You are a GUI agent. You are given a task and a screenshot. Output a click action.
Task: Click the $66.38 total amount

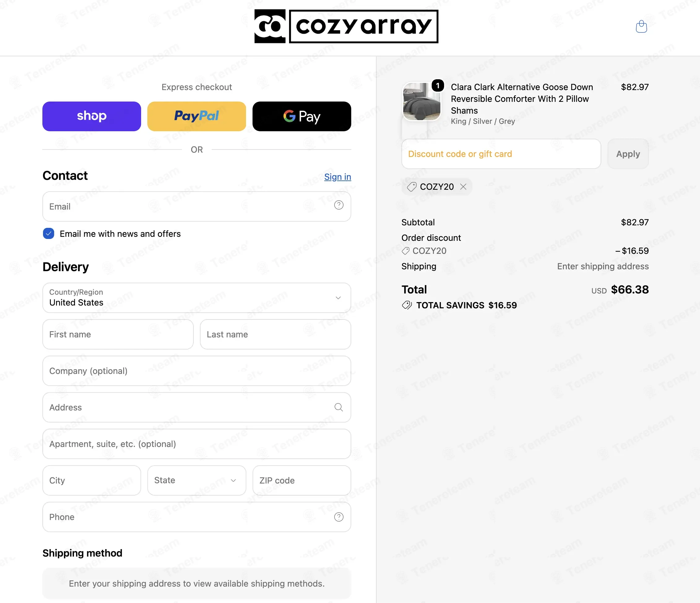(630, 289)
